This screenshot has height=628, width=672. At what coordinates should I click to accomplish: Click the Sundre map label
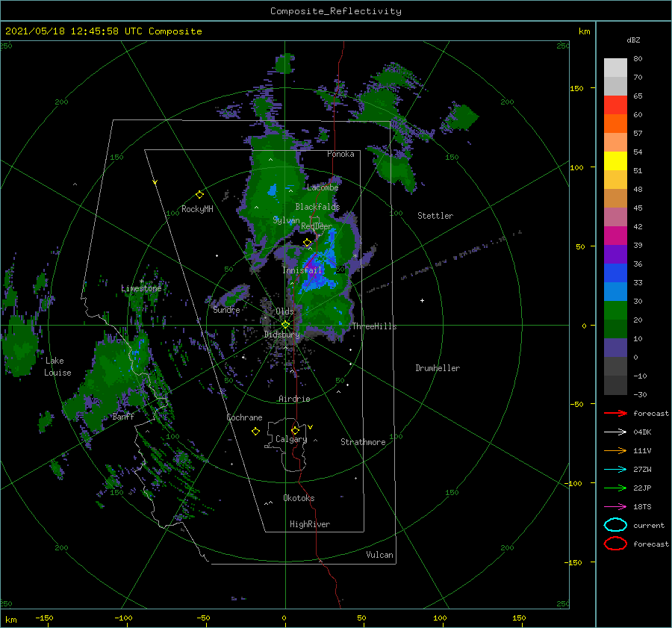pyautogui.click(x=226, y=310)
